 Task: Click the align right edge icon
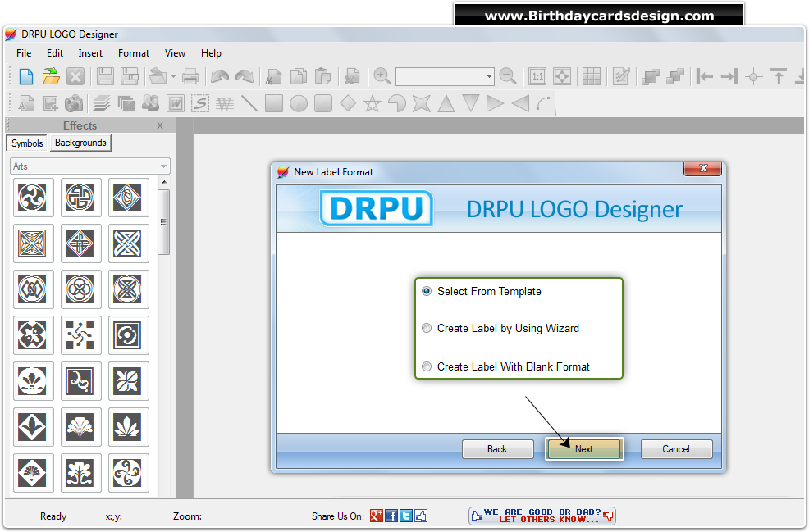tap(729, 76)
